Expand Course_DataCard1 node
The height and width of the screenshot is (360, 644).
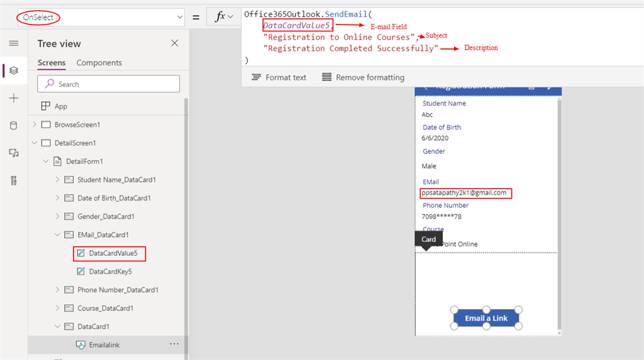57,308
